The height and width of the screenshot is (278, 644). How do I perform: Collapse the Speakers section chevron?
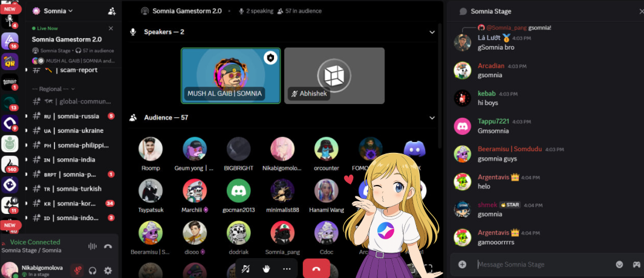coord(432,32)
